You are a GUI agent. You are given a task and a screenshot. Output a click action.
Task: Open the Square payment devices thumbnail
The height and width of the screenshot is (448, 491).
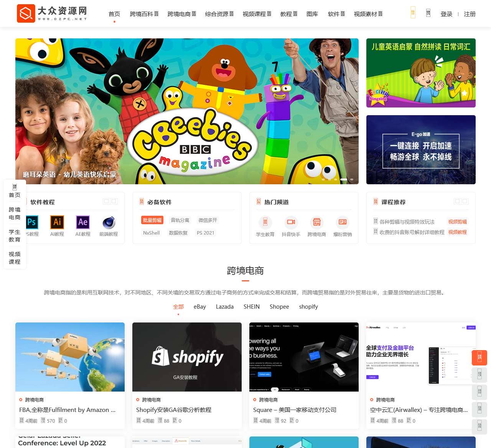pos(304,357)
